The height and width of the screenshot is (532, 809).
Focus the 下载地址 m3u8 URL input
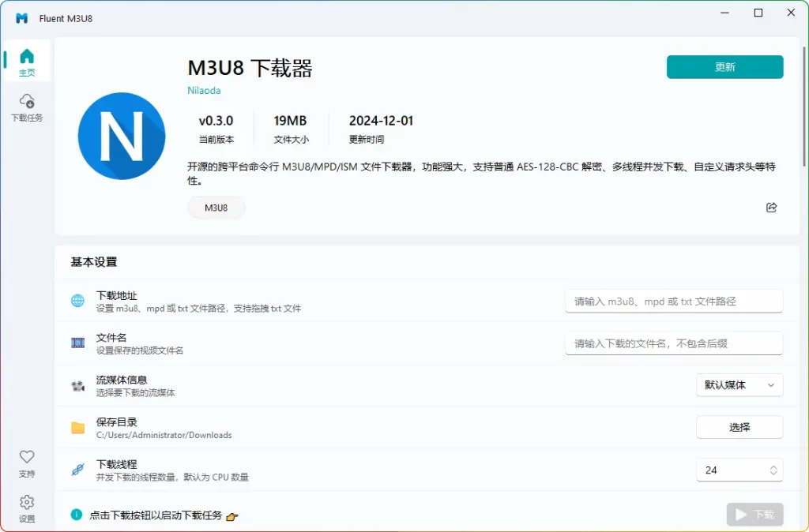673,301
